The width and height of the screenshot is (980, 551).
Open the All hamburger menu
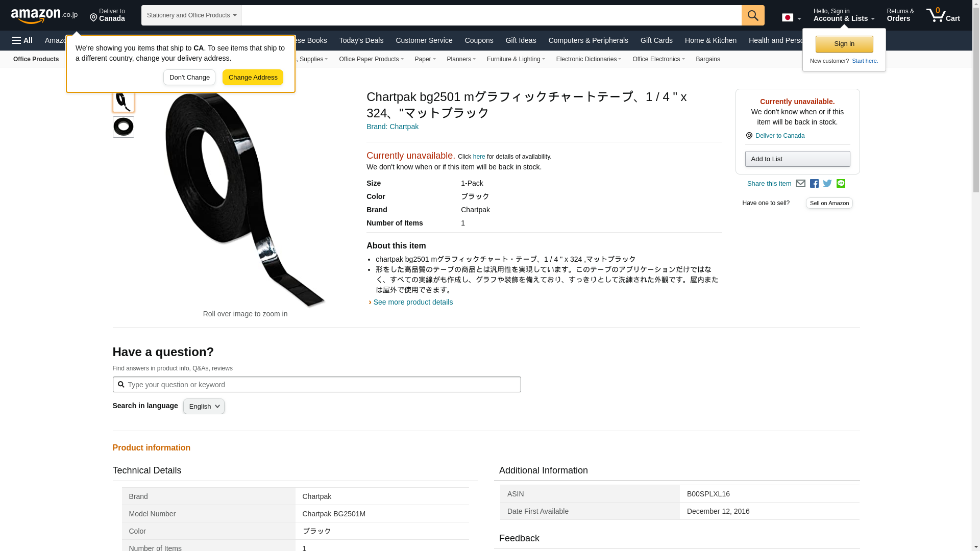click(x=22, y=40)
